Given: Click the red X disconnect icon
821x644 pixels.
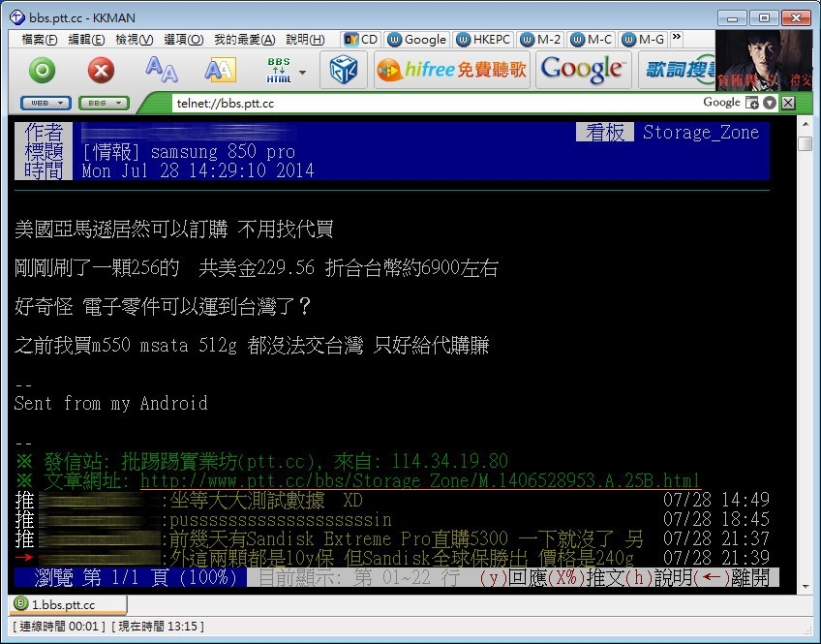Looking at the screenshot, I should (x=101, y=70).
